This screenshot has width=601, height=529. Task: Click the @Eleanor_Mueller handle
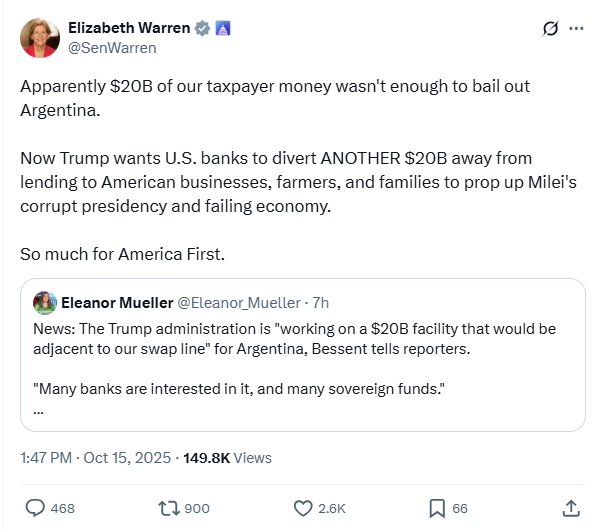238,302
